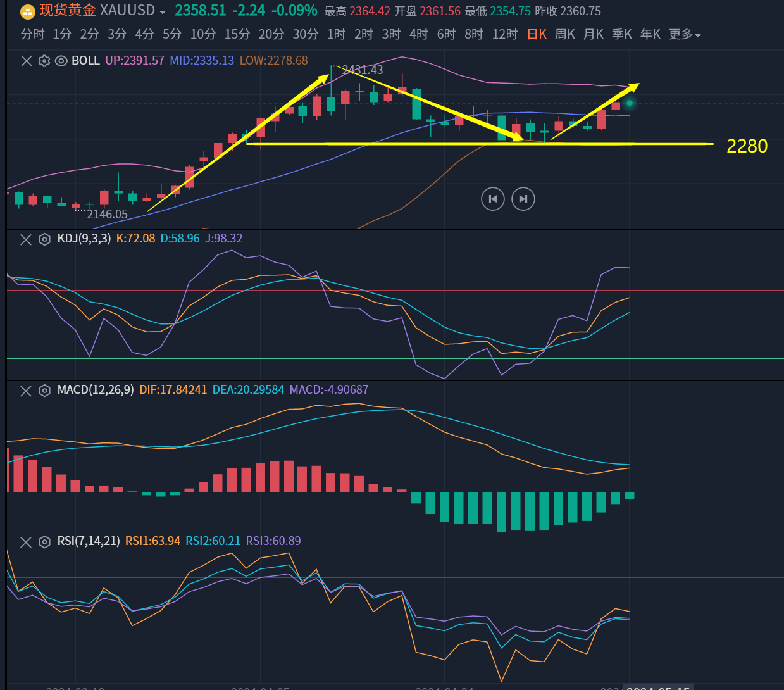Click the RSI(7,14,21) indicator label
Image resolution: width=784 pixels, height=690 pixels.
pyautogui.click(x=89, y=541)
